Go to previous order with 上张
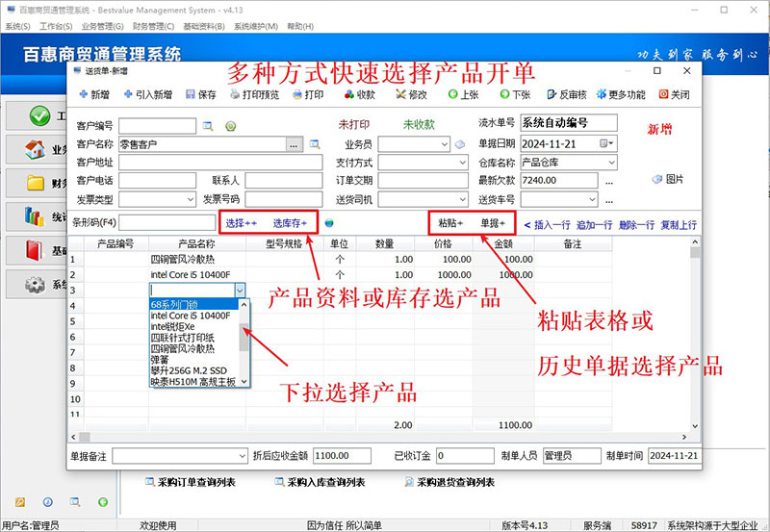 click(x=463, y=94)
